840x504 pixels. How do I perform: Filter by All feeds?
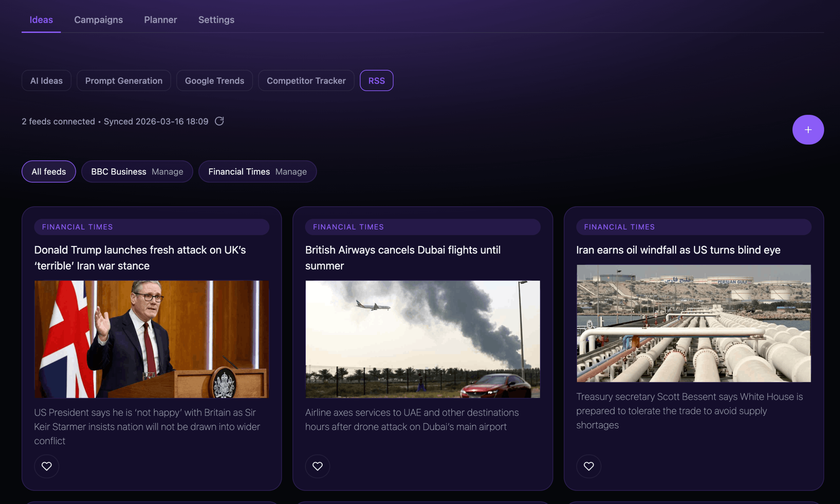pos(49,171)
